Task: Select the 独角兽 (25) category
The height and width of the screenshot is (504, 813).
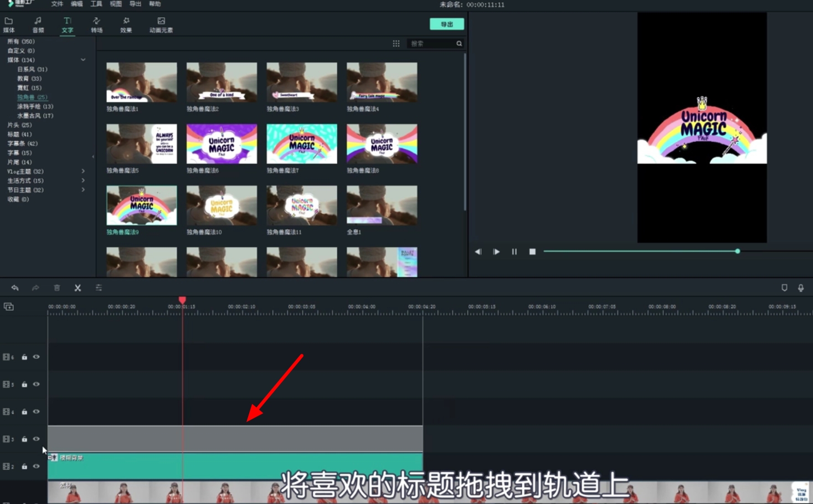Action: 32,97
